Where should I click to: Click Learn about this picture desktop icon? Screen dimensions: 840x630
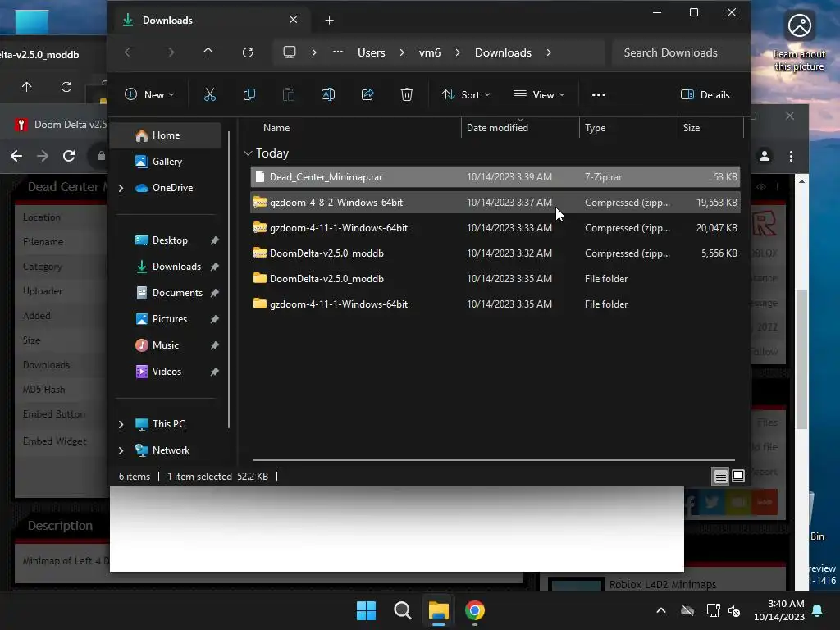tap(799, 42)
